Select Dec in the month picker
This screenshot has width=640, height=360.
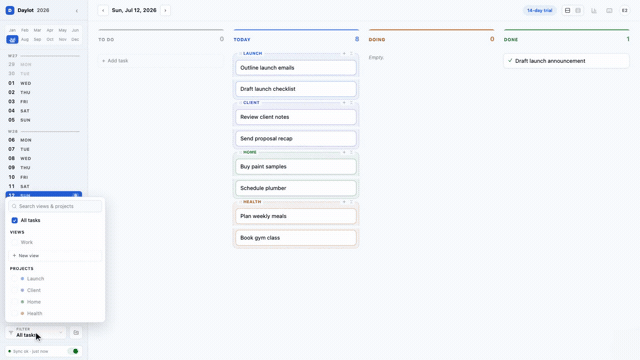(75, 40)
